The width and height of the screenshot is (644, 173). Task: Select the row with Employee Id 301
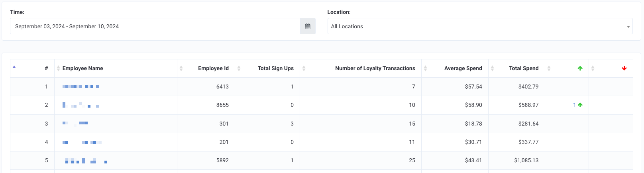coord(321,124)
